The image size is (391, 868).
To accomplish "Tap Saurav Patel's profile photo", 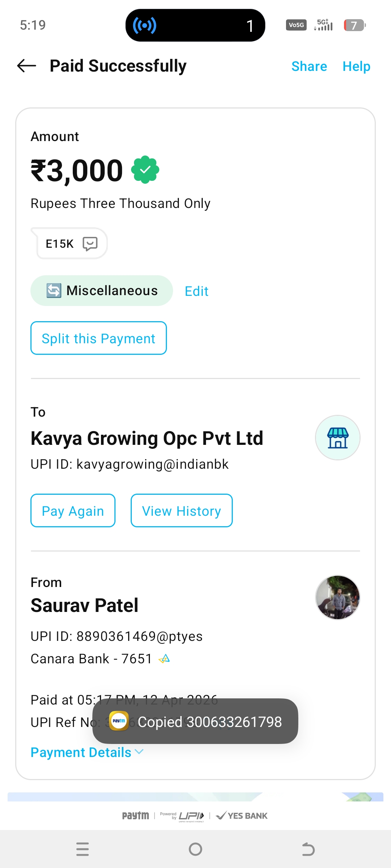I will pos(337,597).
